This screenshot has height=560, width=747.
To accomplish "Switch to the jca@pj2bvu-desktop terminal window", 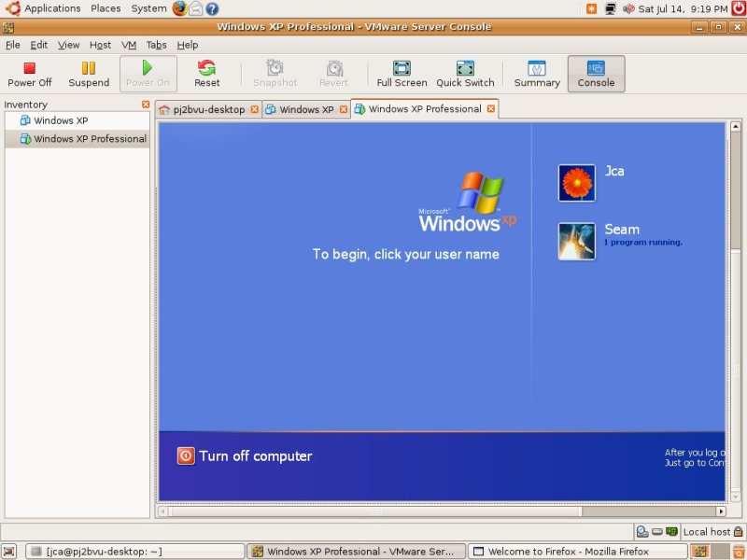I will pos(134,552).
